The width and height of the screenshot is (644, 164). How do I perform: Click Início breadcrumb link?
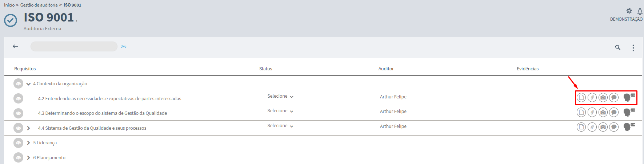[9, 5]
